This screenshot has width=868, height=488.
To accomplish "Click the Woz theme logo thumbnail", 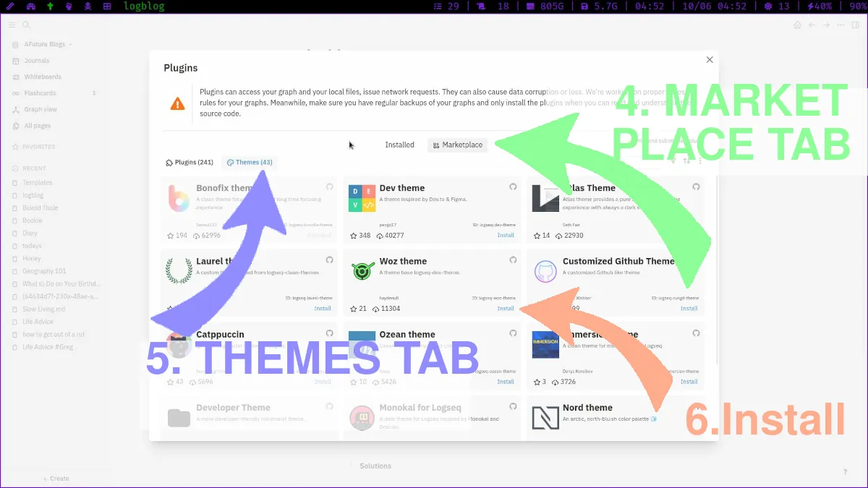I will [x=362, y=272].
